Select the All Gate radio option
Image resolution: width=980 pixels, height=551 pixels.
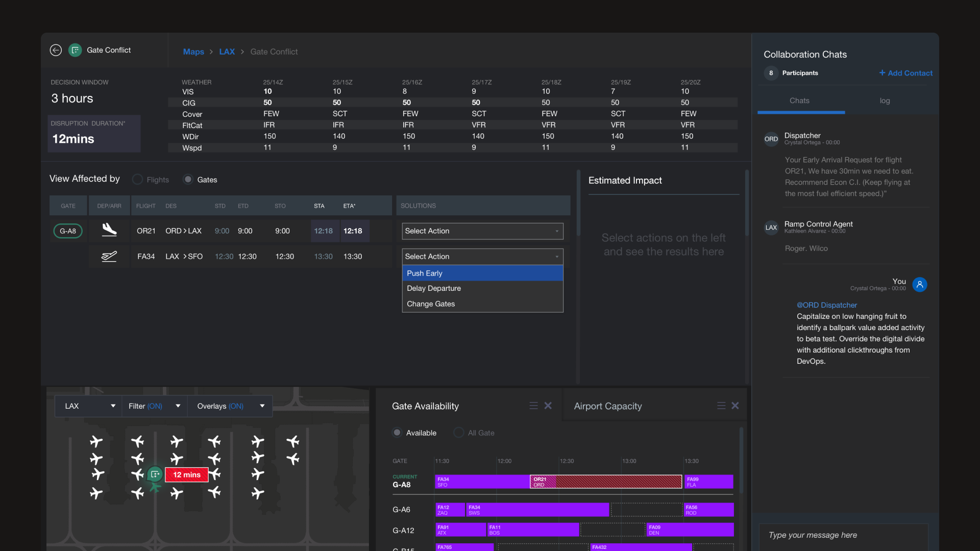[x=458, y=433]
